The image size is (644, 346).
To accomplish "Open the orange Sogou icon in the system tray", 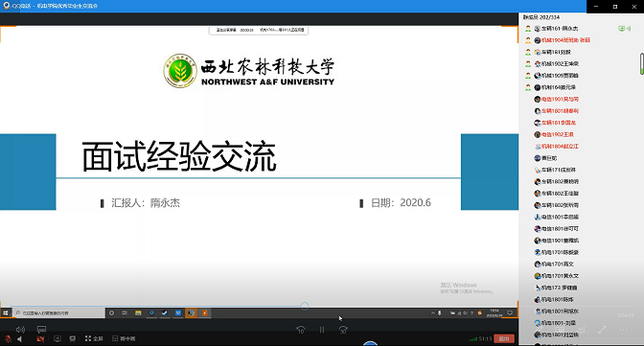I will (479, 313).
